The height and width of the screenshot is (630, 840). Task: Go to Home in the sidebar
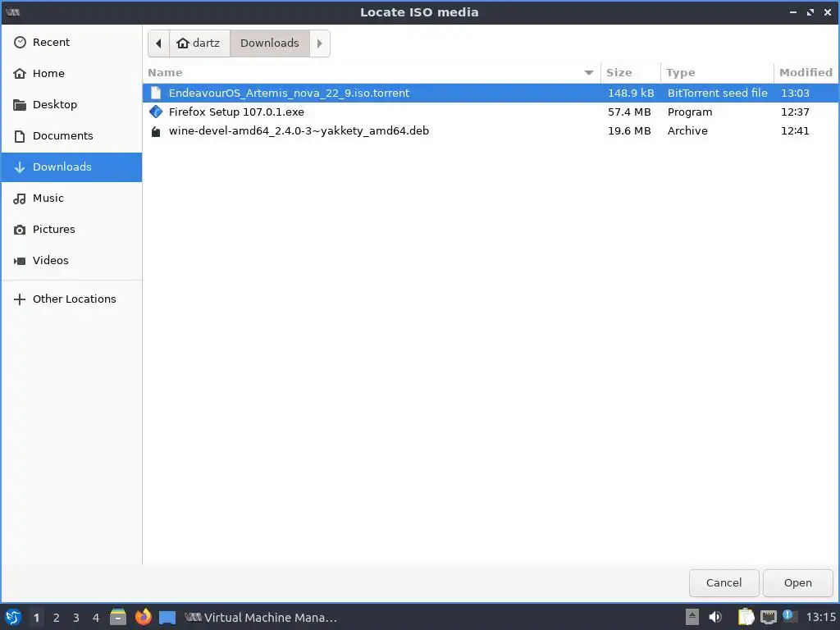pos(72,73)
